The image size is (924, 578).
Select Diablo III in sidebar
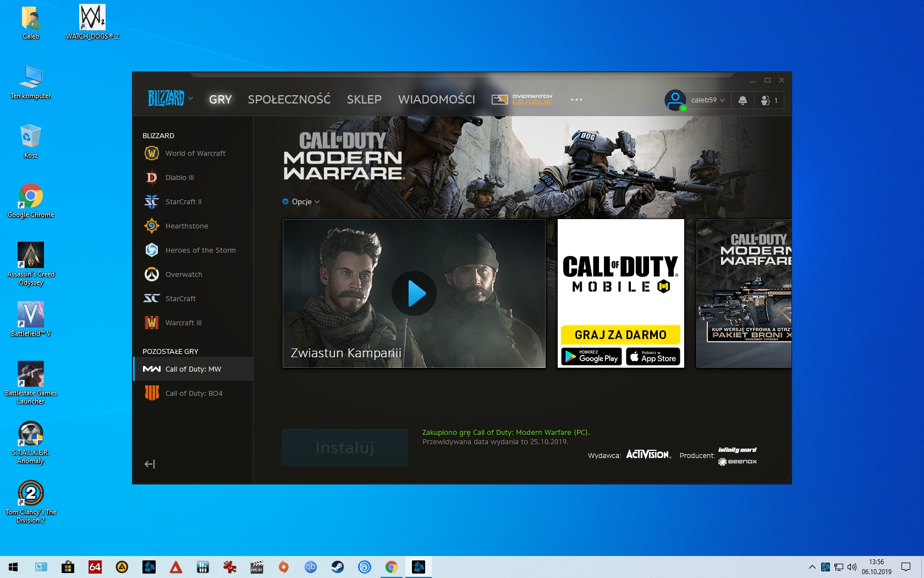coord(193,177)
